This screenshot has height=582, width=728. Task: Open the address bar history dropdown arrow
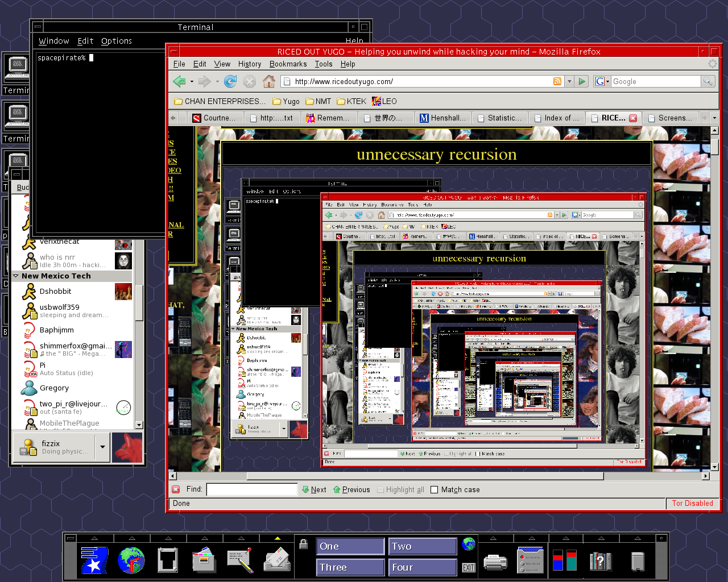pyautogui.click(x=569, y=81)
